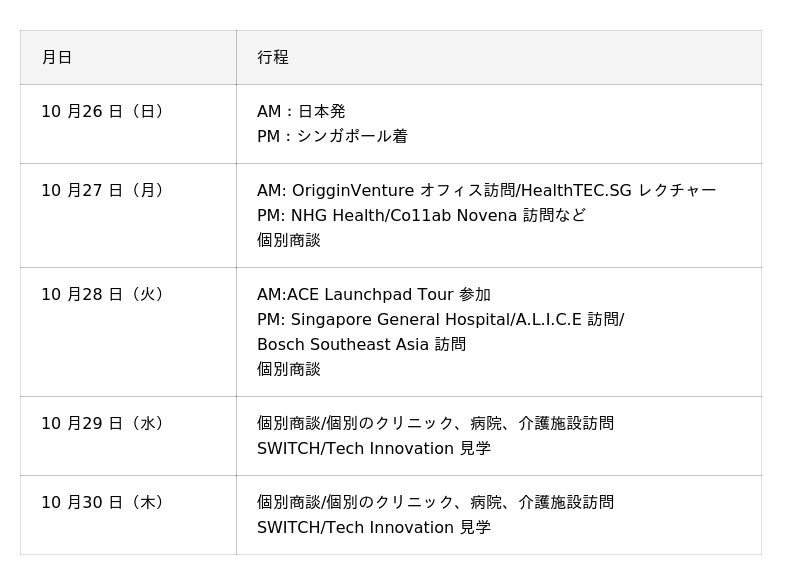Click the Singapore General Hospital line

coord(440,320)
